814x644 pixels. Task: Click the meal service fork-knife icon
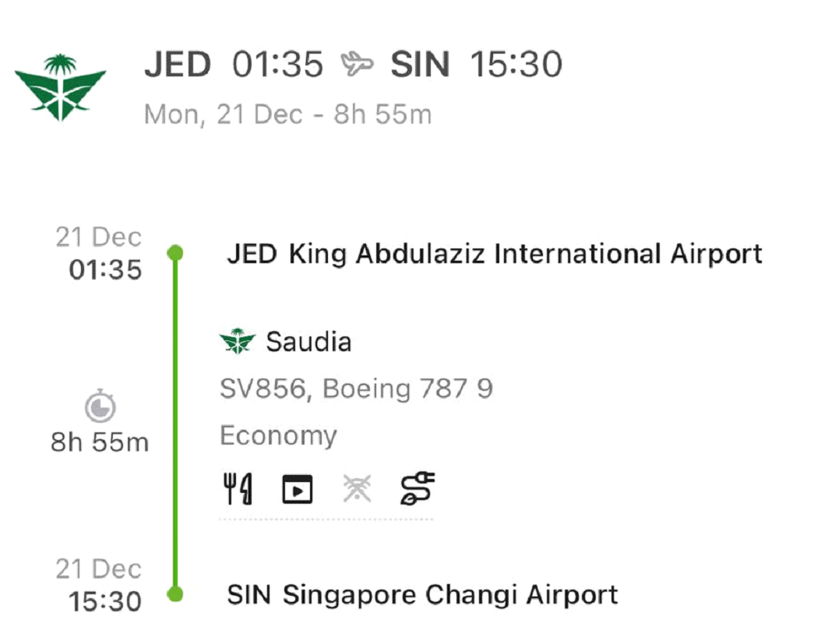click(x=238, y=489)
